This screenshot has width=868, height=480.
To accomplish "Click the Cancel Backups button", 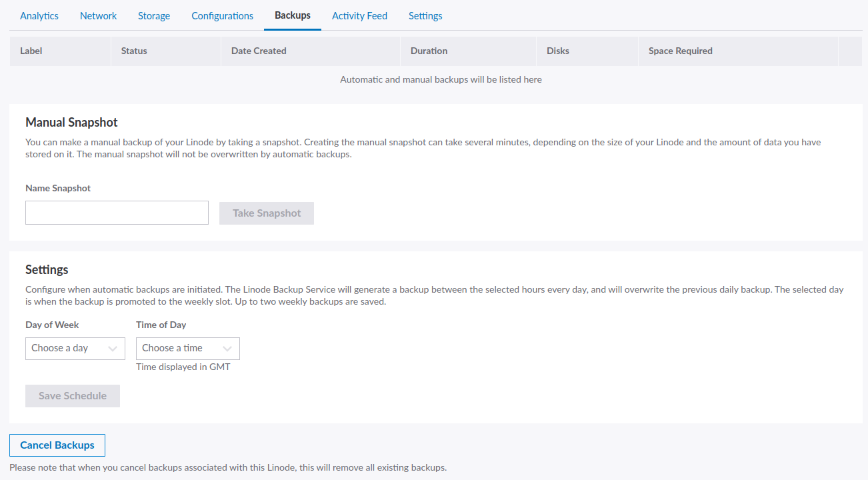I will click(x=57, y=445).
